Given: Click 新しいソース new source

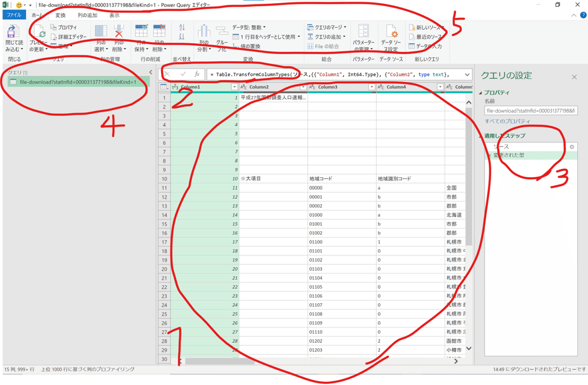Looking at the screenshot, I should coord(427,27).
